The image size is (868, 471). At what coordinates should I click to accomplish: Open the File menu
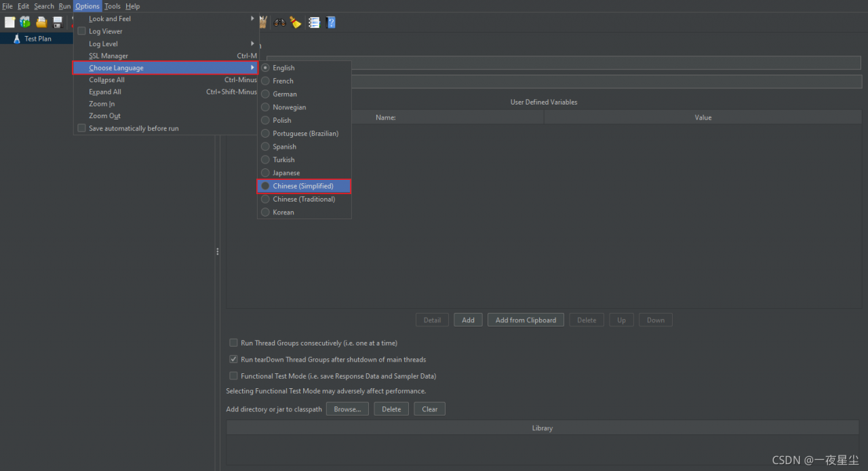point(7,6)
